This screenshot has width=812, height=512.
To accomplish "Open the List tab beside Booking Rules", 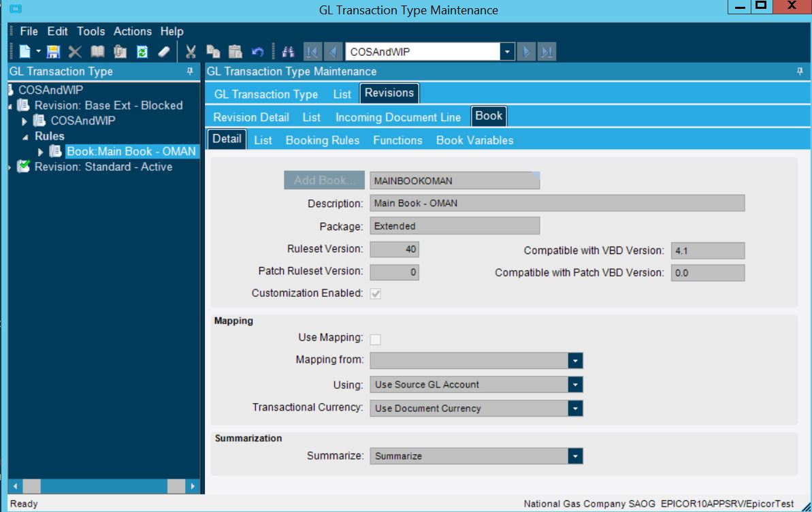I will [263, 140].
